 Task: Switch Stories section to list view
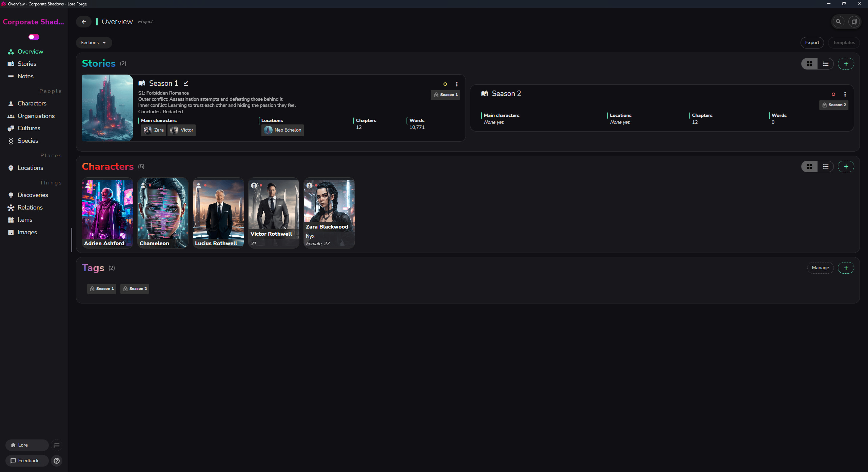(826, 64)
